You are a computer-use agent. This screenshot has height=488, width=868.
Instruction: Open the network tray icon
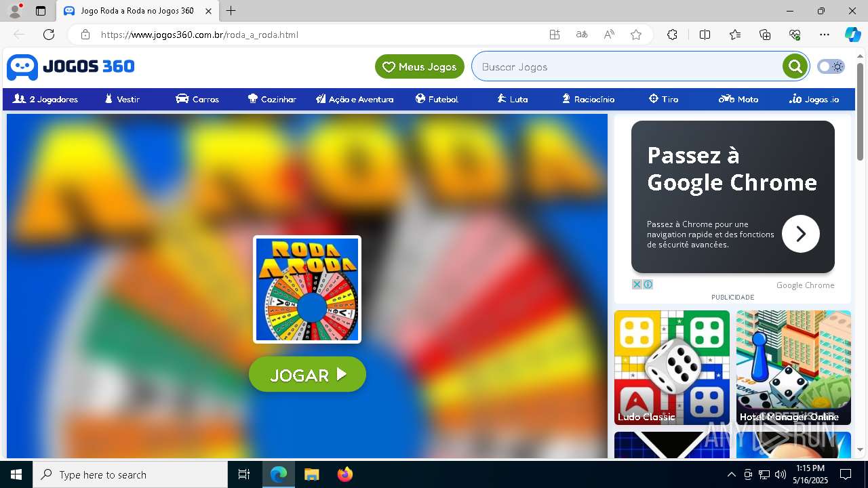764,474
